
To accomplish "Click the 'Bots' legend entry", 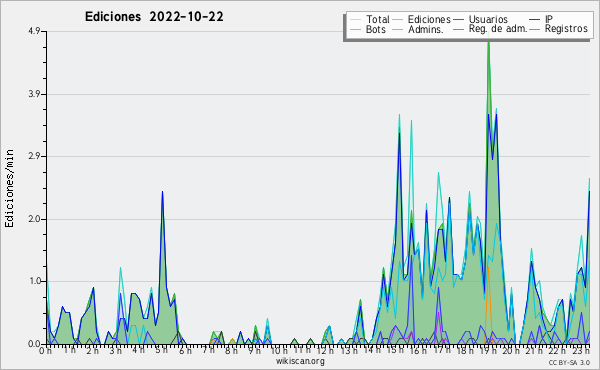I will 376,29.
